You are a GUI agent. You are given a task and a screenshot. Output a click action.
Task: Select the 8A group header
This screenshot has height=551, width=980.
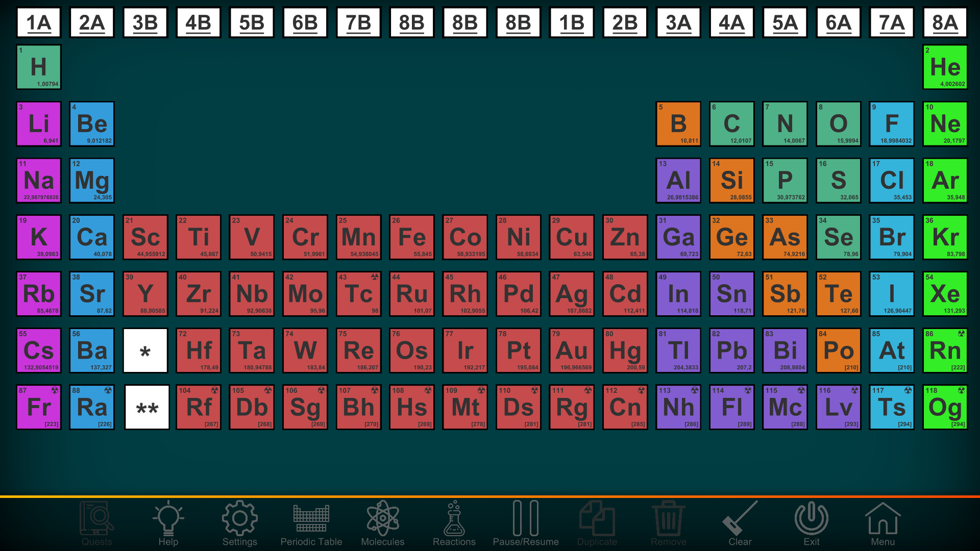(x=945, y=23)
